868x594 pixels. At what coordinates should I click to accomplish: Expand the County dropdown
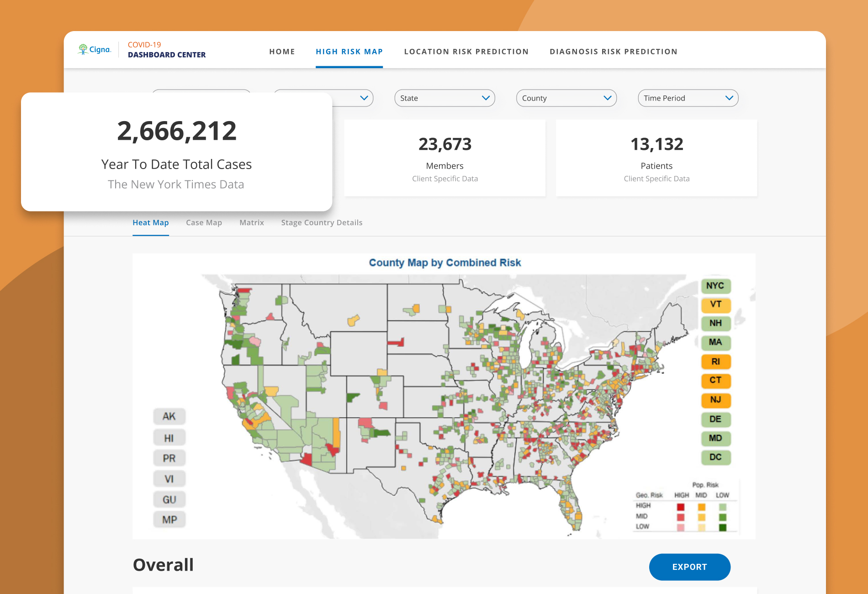pyautogui.click(x=566, y=98)
